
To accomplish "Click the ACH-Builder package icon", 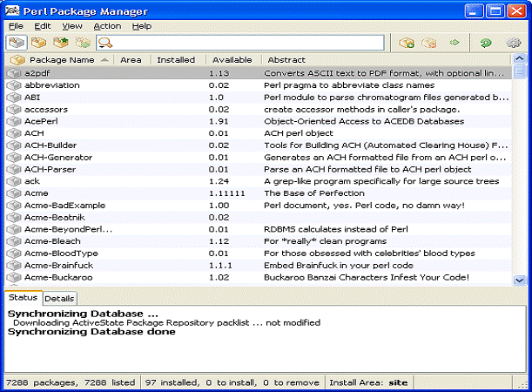I will 14,145.
